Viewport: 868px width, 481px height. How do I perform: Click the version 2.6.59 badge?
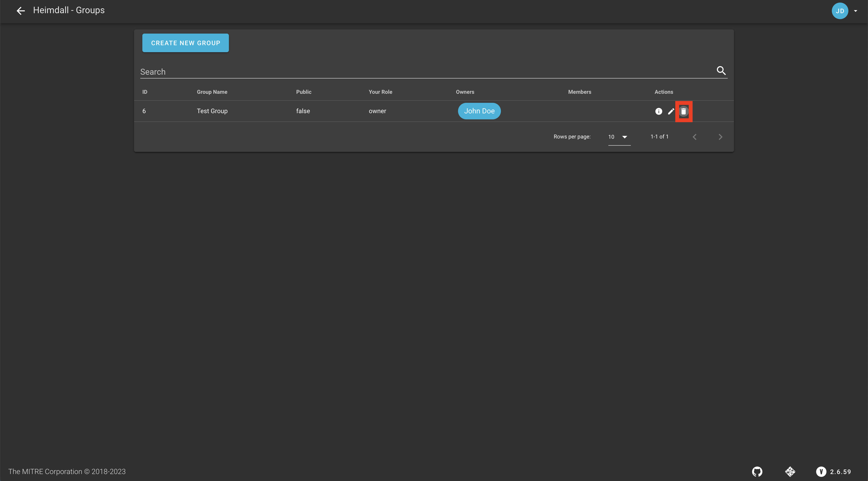point(834,471)
